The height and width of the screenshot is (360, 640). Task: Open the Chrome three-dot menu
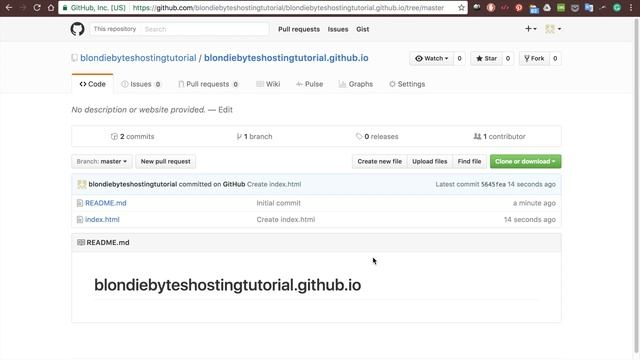631,8
